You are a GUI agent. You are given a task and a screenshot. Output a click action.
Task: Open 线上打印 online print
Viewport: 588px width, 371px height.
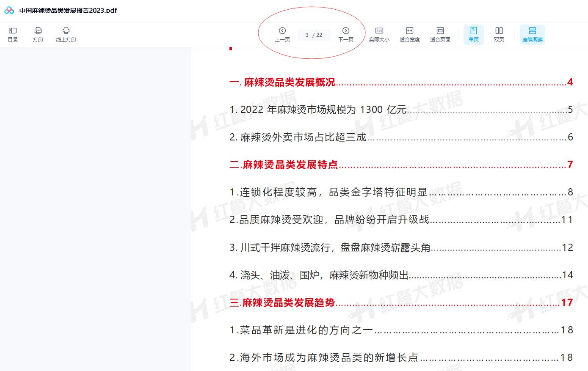coord(66,34)
